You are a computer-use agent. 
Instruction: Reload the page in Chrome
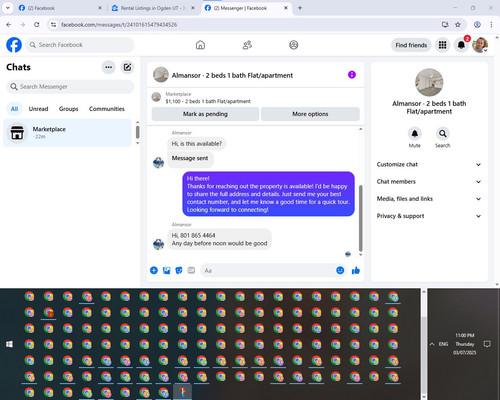pos(37,25)
